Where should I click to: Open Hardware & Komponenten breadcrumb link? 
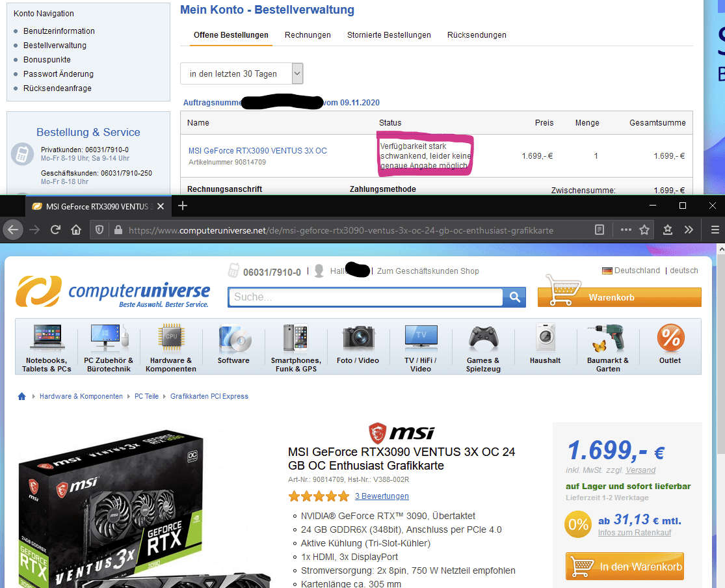click(x=81, y=397)
